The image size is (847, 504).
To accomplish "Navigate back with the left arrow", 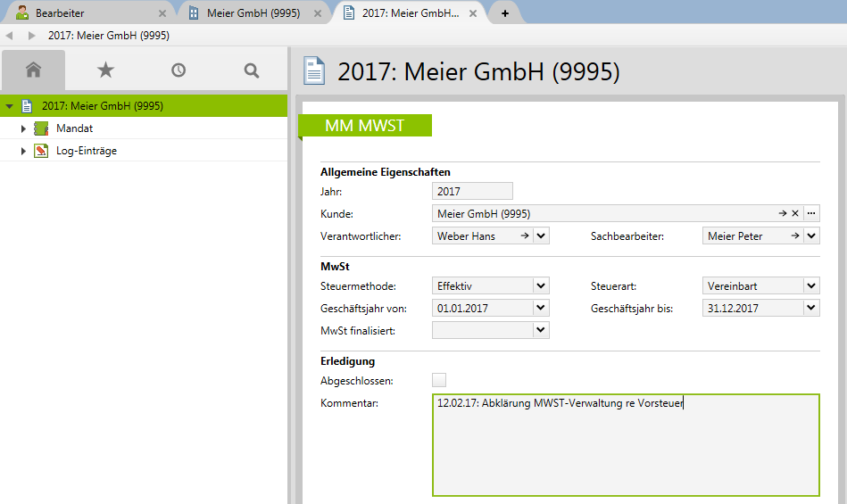I will [9, 36].
